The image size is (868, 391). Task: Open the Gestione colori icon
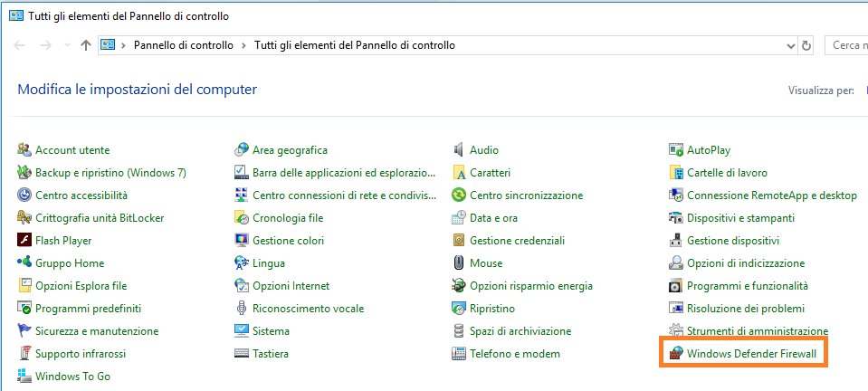coord(242,241)
